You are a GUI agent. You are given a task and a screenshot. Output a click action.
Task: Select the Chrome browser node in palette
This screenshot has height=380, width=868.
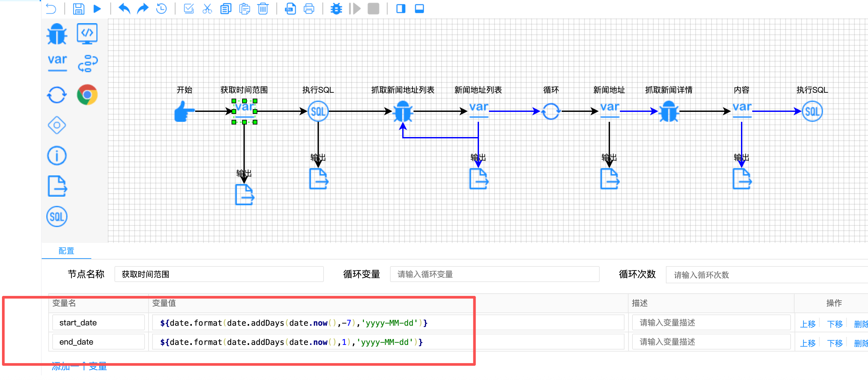click(x=87, y=95)
